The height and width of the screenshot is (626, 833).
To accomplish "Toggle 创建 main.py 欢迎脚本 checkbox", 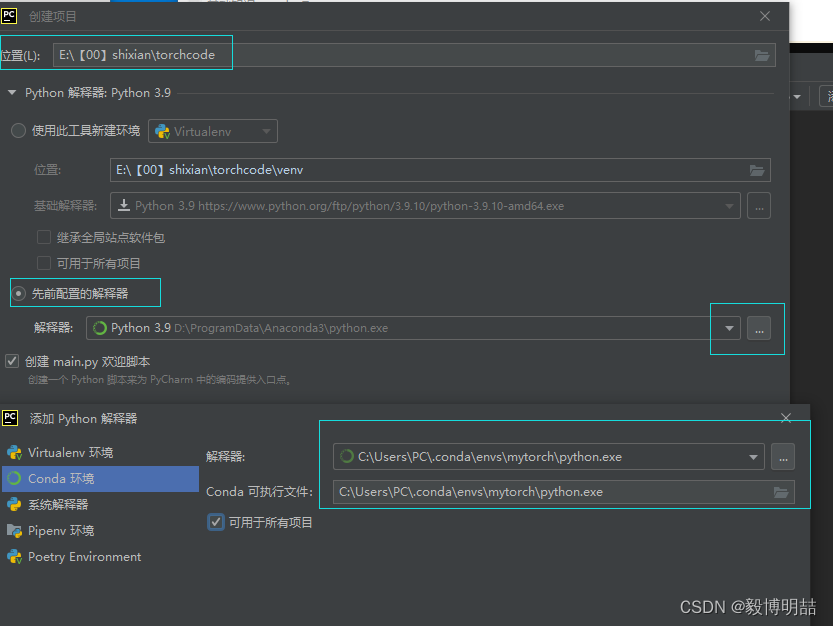I will (12, 361).
